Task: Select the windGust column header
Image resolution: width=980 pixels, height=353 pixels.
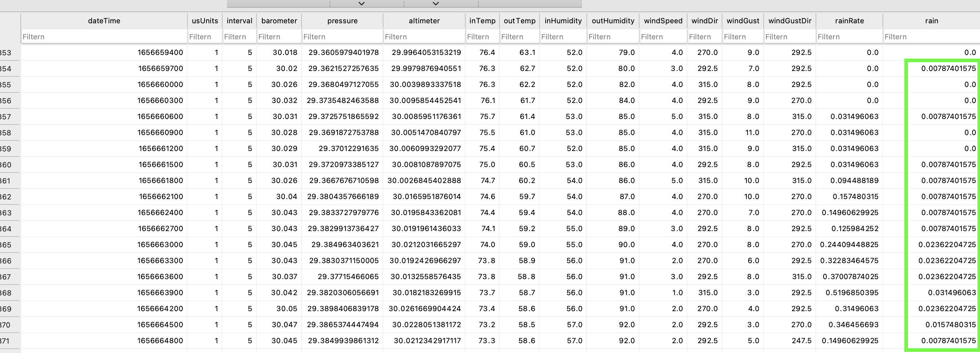Action: click(x=742, y=20)
